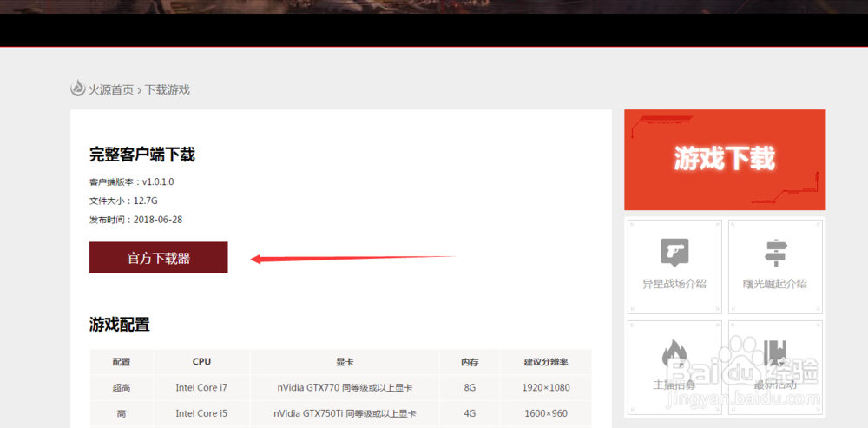Click the 显卡 column header
Image resolution: width=868 pixels, height=428 pixels.
pos(345,362)
